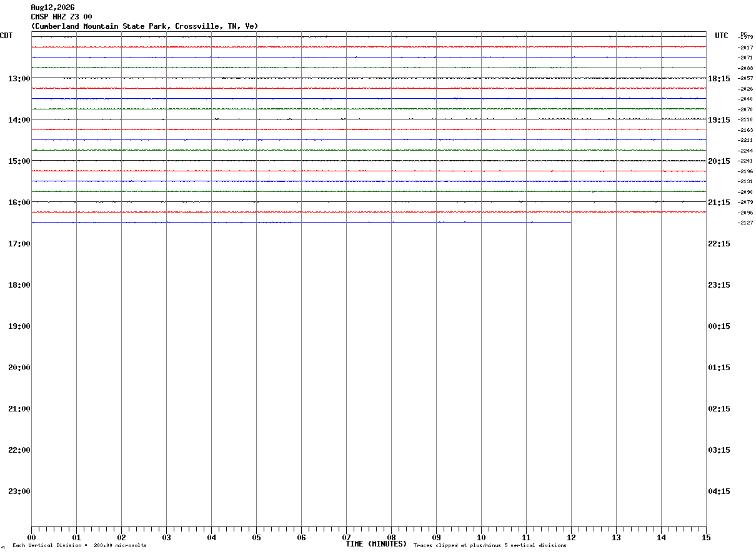
Task: Select the 16:00 CDT row label
Action: click(19, 203)
